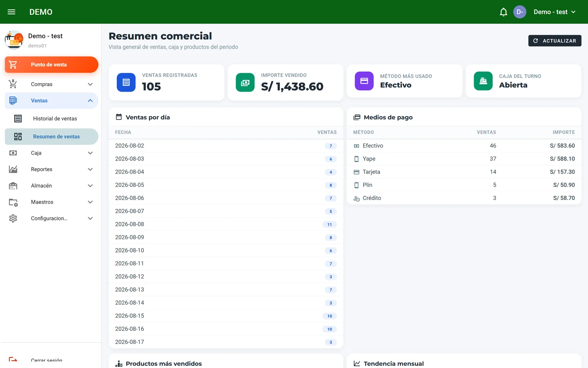This screenshot has width=588, height=368.
Task: Click the DEMO title in header
Action: [x=41, y=12]
